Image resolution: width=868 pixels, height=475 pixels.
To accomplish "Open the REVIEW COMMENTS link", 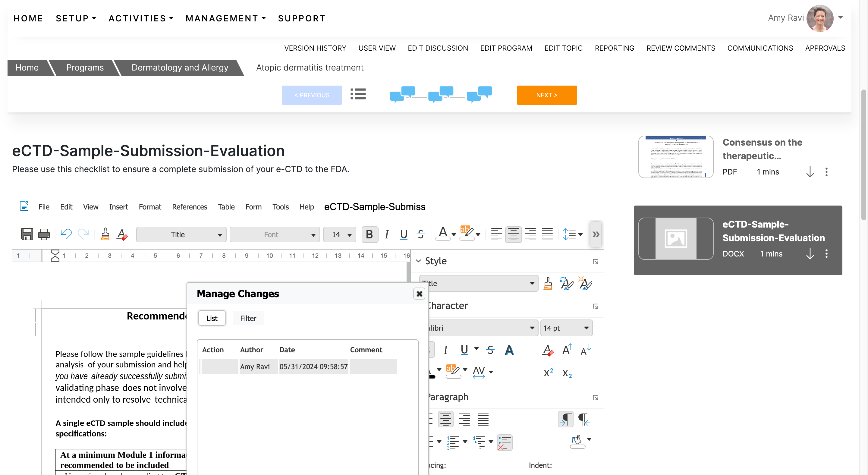I will [x=681, y=48].
